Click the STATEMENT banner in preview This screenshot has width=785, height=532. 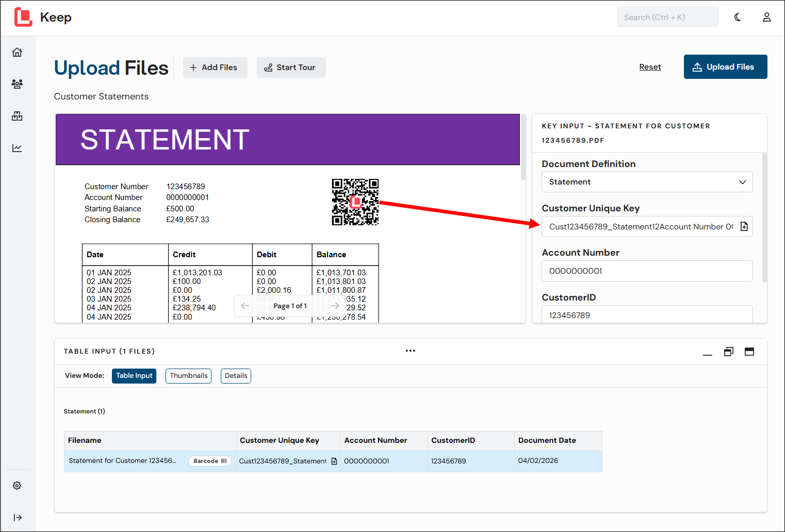pos(288,140)
